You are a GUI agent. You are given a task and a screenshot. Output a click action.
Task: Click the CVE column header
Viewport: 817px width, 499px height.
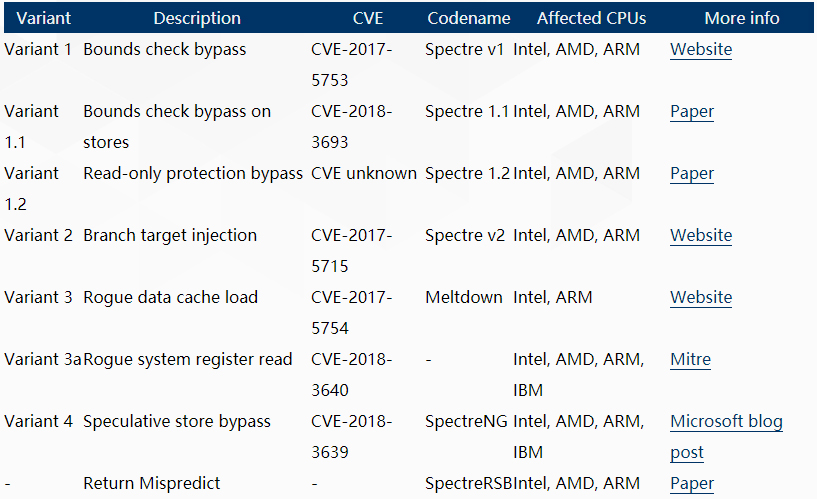(x=368, y=18)
